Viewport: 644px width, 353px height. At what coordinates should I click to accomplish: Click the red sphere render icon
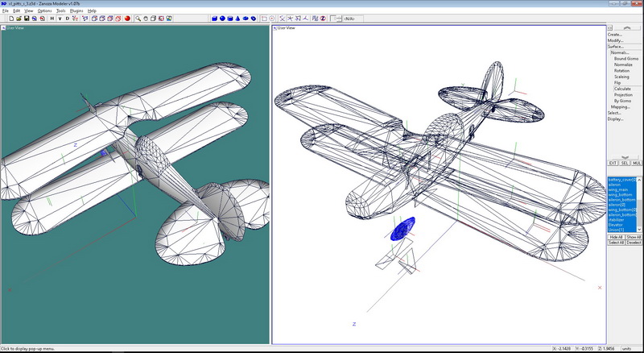tap(127, 17)
